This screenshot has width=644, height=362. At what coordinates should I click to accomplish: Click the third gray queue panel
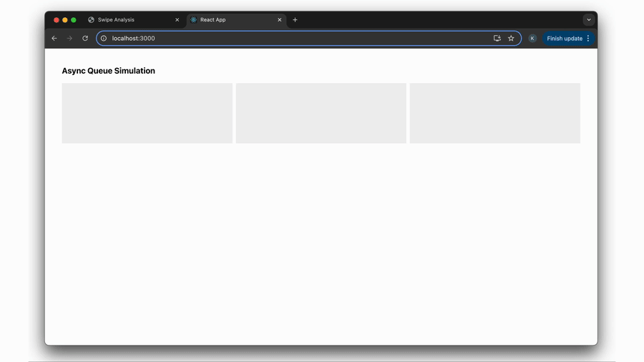coord(494,113)
